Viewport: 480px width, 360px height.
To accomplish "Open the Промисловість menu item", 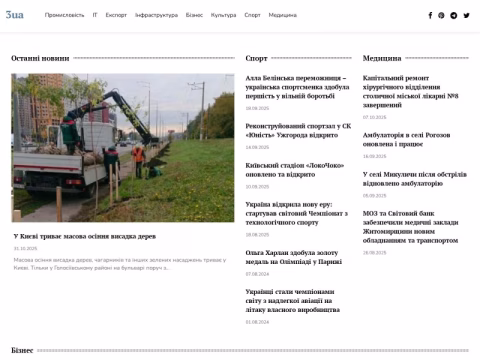I will click(x=64, y=15).
